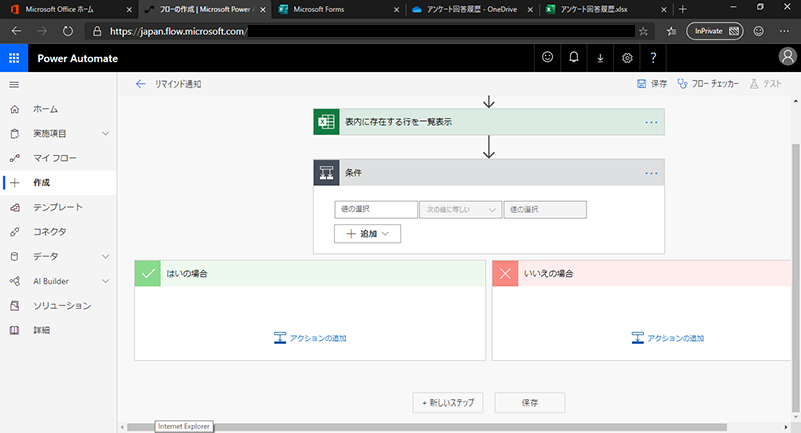
Task: Open ホーム in the sidebar
Action: [58, 109]
